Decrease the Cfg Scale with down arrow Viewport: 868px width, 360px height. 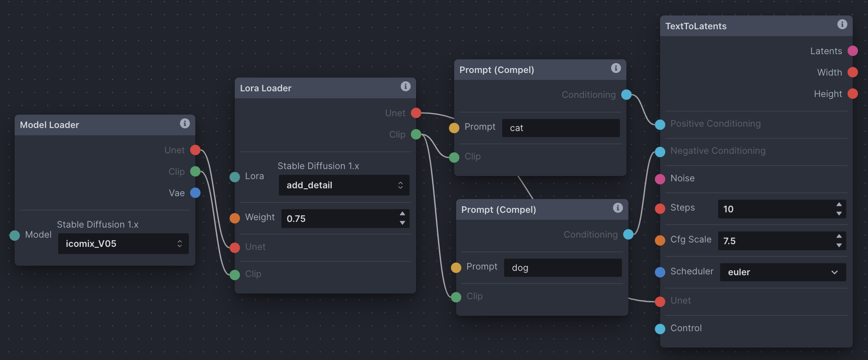[839, 246]
